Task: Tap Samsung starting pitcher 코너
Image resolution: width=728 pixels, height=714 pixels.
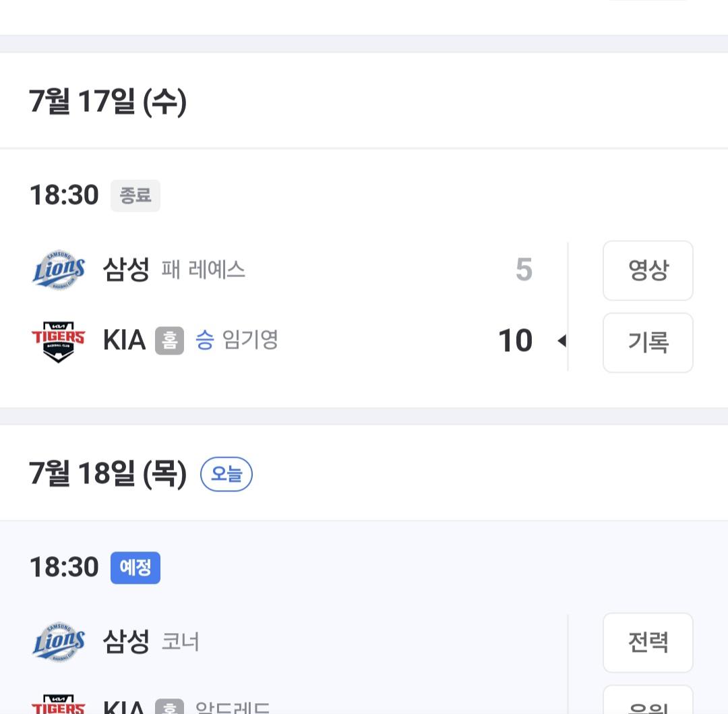Action: [x=181, y=642]
